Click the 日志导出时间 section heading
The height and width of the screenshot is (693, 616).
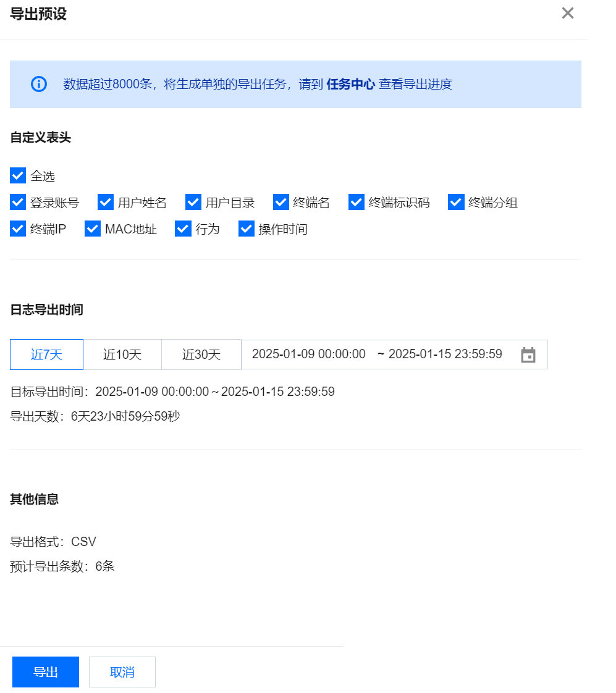click(46, 310)
